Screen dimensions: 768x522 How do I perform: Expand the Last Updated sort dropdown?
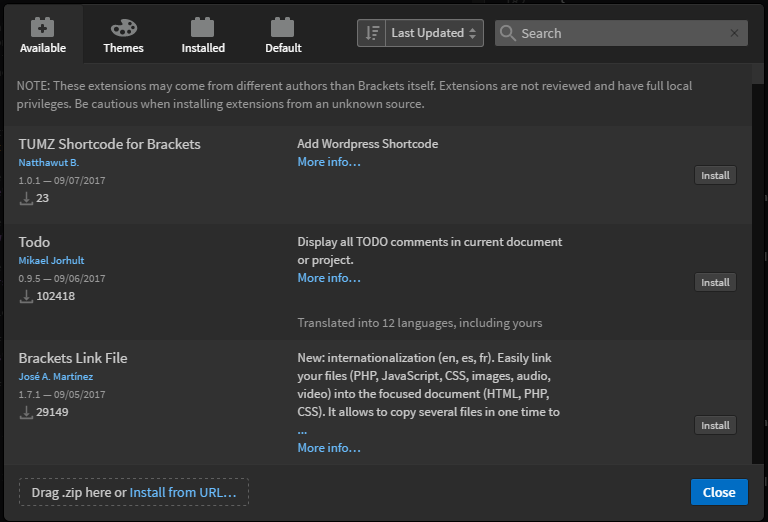434,33
